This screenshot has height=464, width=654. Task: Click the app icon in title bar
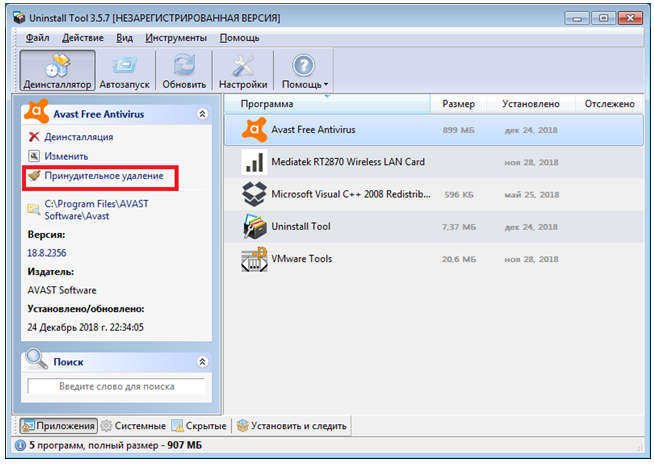click(19, 18)
